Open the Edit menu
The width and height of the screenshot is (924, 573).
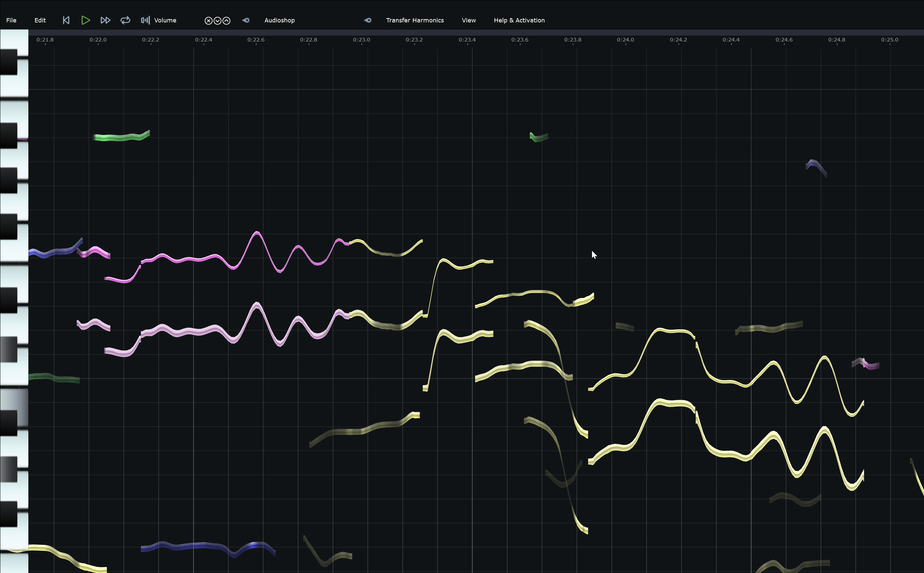coord(40,20)
